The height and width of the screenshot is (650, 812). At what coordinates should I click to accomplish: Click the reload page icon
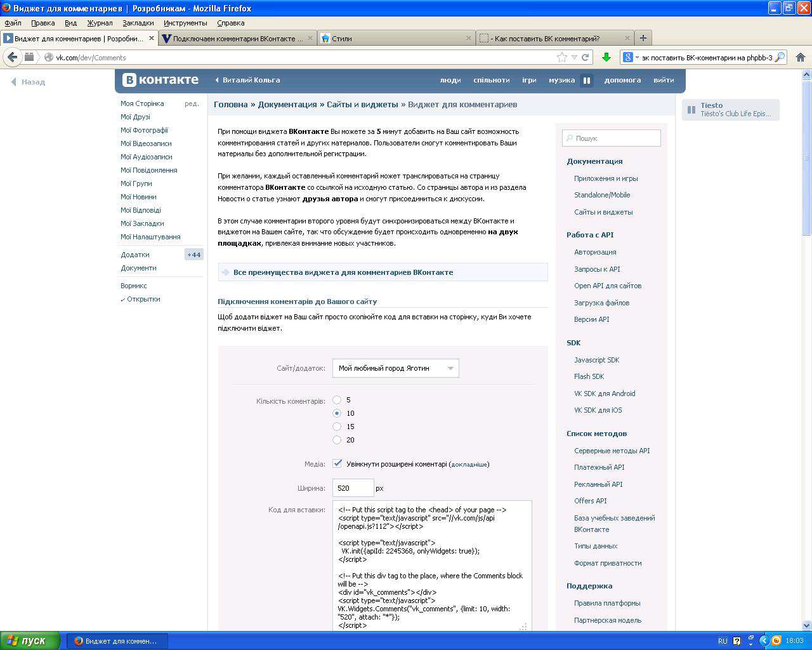point(586,57)
